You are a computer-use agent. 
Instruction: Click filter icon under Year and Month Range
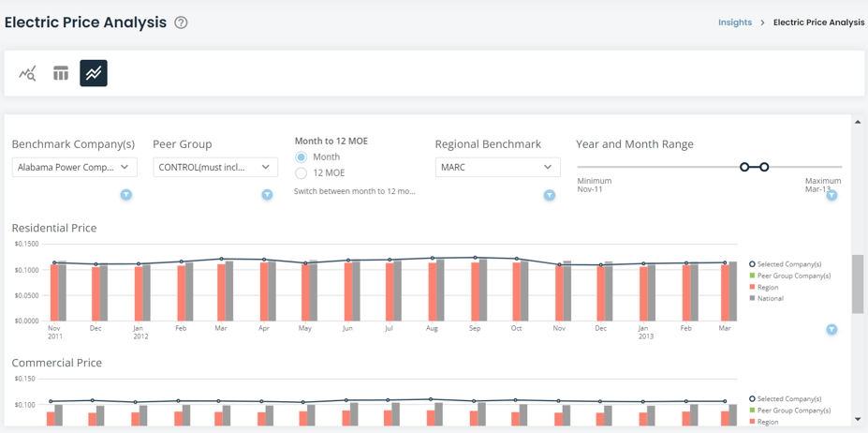[x=831, y=195]
